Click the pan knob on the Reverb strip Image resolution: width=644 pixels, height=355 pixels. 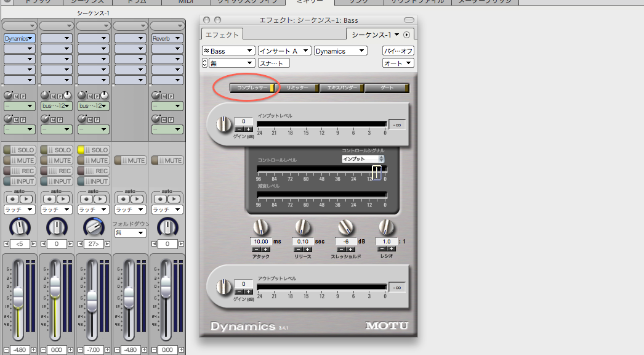click(167, 227)
